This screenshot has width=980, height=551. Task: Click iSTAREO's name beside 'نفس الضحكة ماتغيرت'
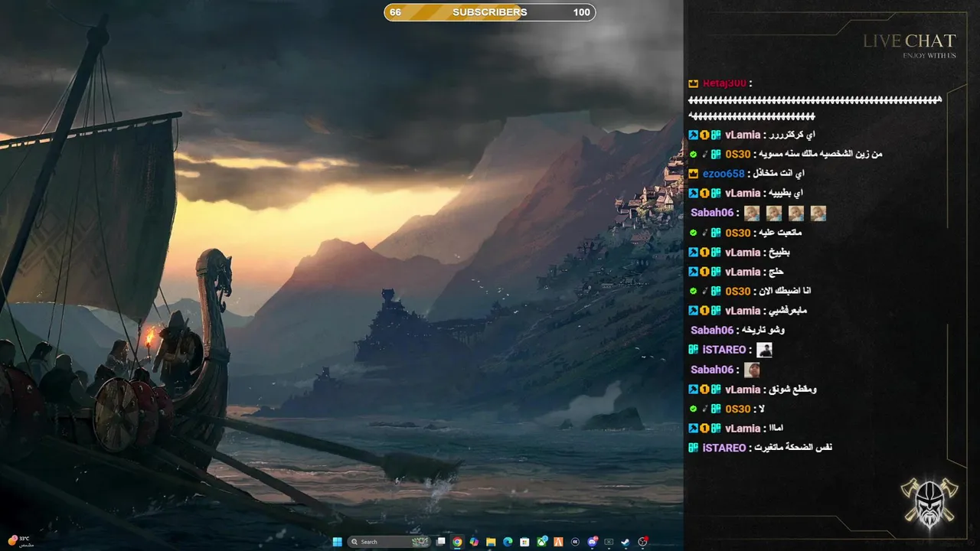click(724, 448)
